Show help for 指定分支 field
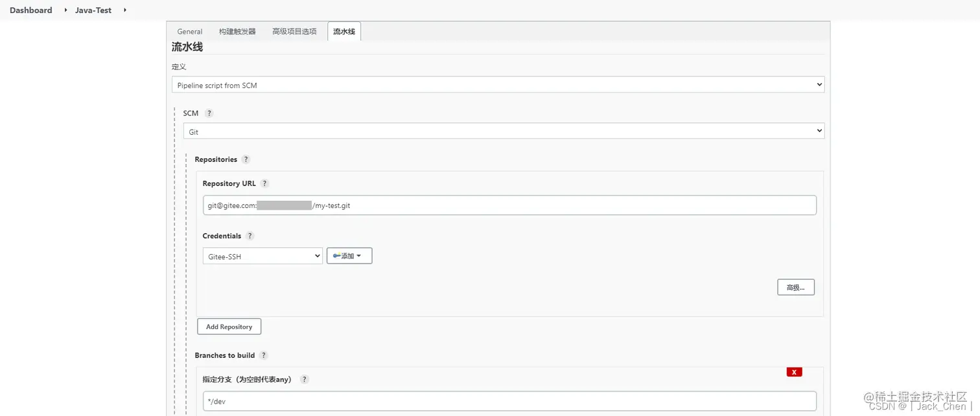The image size is (980, 416). point(305,379)
